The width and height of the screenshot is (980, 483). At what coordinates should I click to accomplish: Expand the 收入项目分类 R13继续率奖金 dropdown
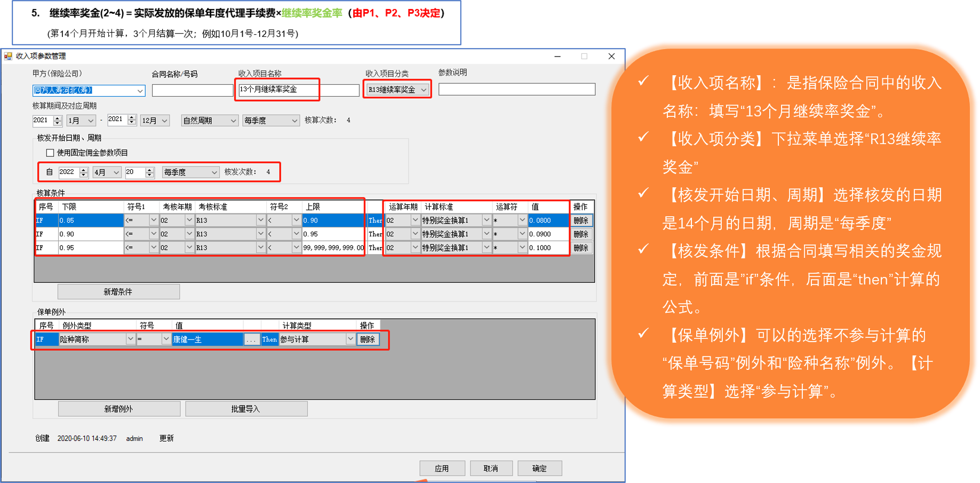[424, 90]
